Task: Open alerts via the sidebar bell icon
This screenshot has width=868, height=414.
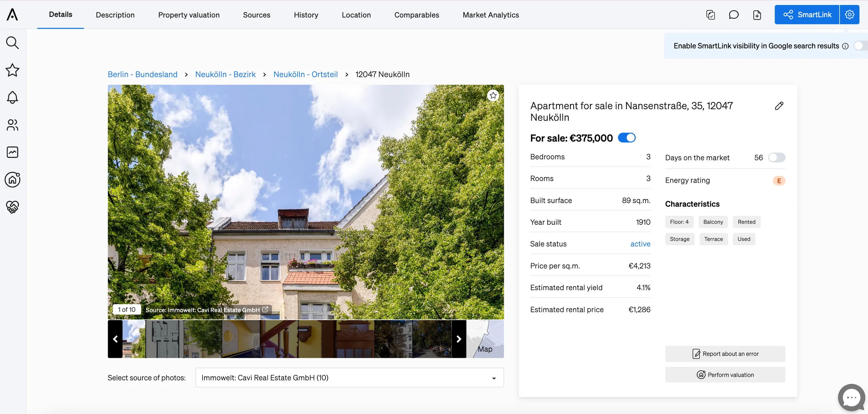Action: pyautogui.click(x=13, y=98)
